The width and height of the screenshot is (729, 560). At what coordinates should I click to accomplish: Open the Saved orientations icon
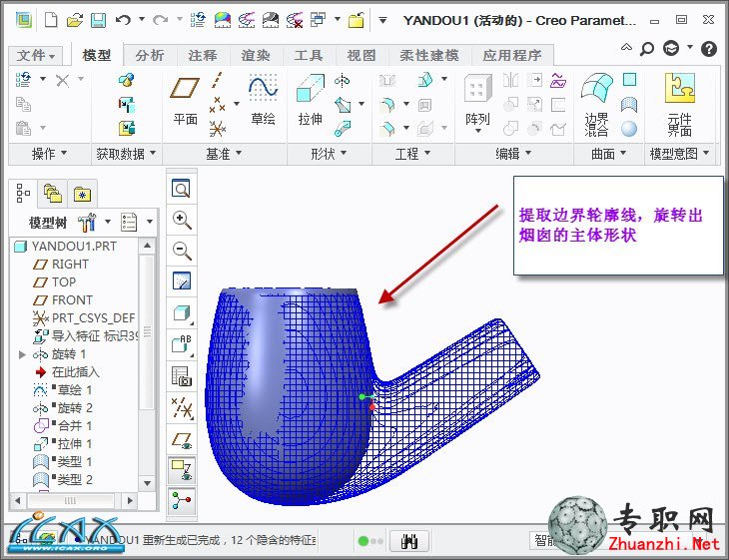(182, 344)
